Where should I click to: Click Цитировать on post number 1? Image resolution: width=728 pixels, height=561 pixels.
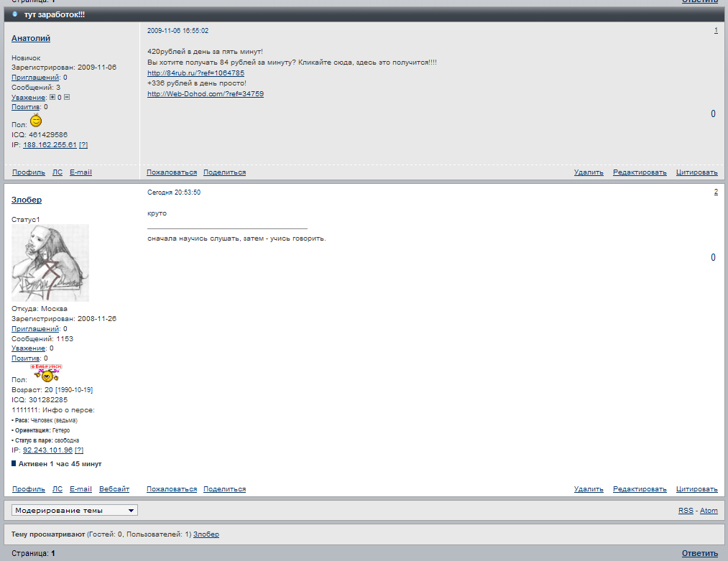point(697,172)
